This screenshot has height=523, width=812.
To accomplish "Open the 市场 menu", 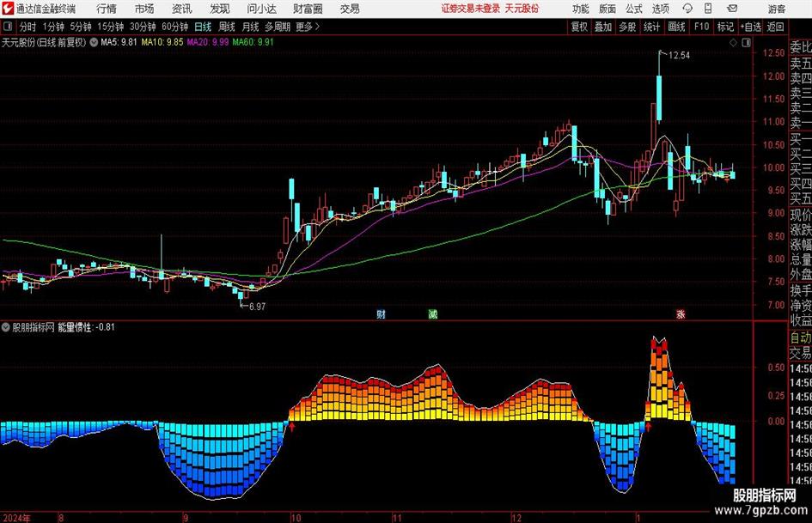I will [144, 9].
